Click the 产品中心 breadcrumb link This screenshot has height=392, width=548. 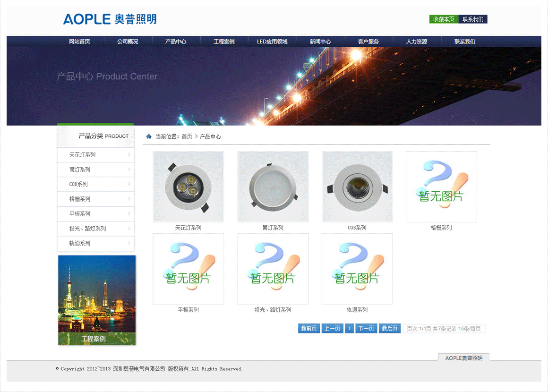[210, 136]
